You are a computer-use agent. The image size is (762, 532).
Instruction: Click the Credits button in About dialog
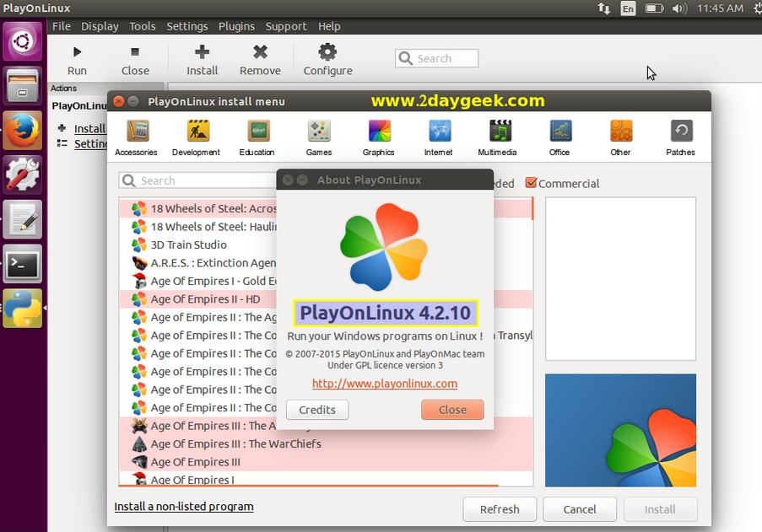click(317, 410)
